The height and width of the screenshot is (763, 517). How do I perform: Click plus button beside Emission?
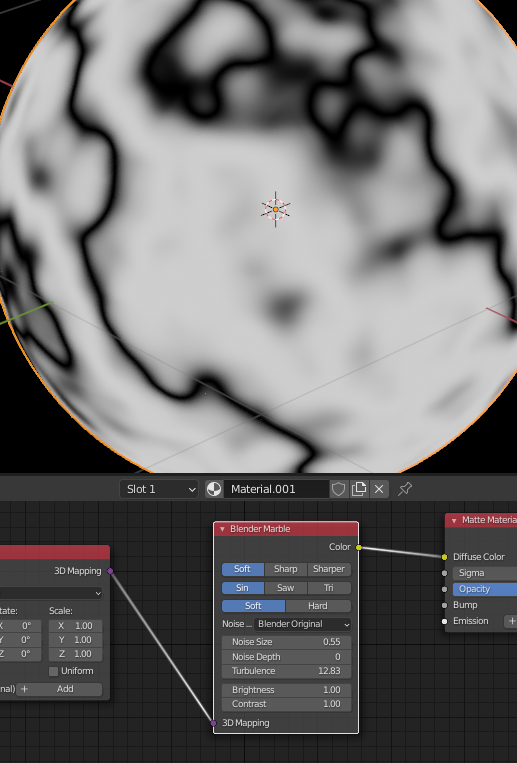(511, 621)
